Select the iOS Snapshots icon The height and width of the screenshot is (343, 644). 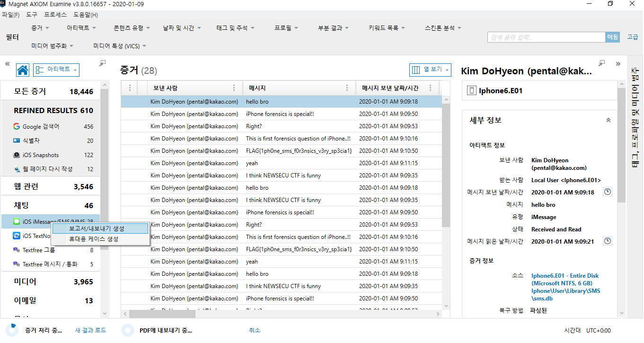point(17,155)
